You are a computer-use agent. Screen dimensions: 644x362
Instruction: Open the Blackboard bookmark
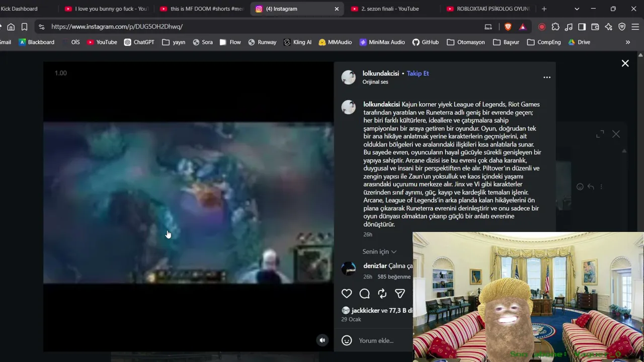click(37, 42)
